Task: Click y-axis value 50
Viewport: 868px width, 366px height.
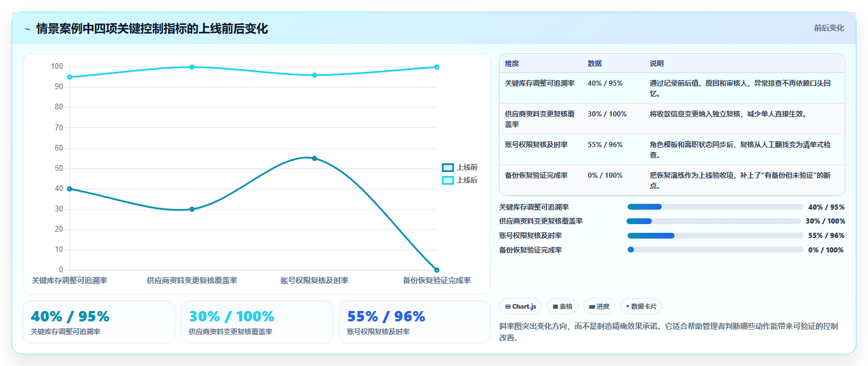Action: coord(59,169)
